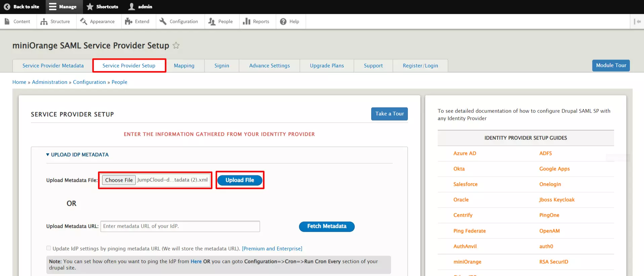644x276 pixels.
Task: Open the Signin tab
Action: [222, 66]
